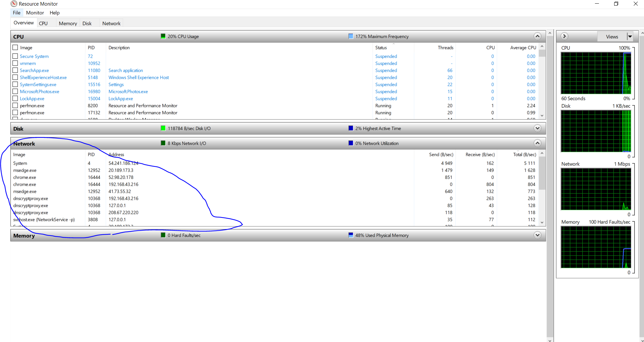This screenshot has height=342, width=644.
Task: Expand the Memory section chevron
Action: point(538,235)
